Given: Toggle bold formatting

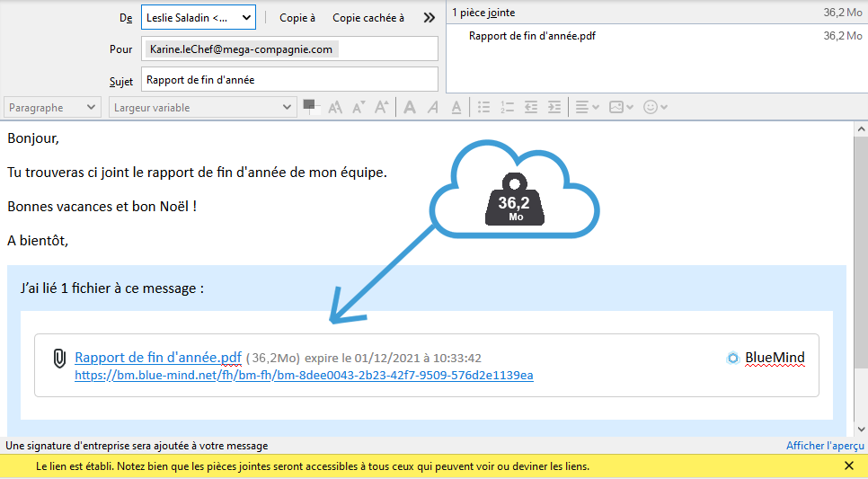Looking at the screenshot, I should pos(410,107).
